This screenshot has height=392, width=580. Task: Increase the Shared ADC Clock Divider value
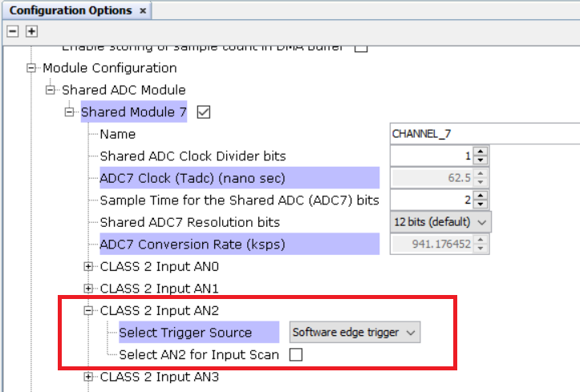tap(480, 152)
